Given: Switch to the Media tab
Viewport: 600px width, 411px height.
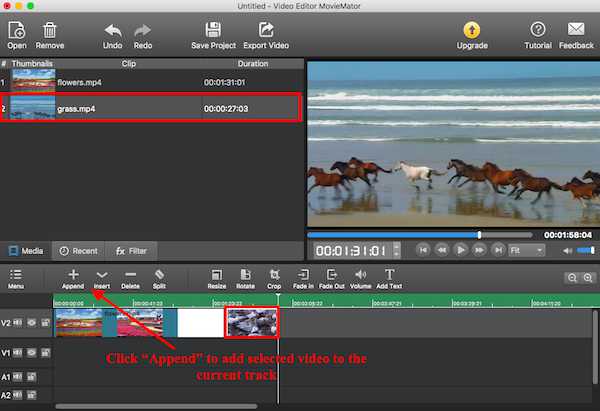Looking at the screenshot, I should (x=26, y=251).
